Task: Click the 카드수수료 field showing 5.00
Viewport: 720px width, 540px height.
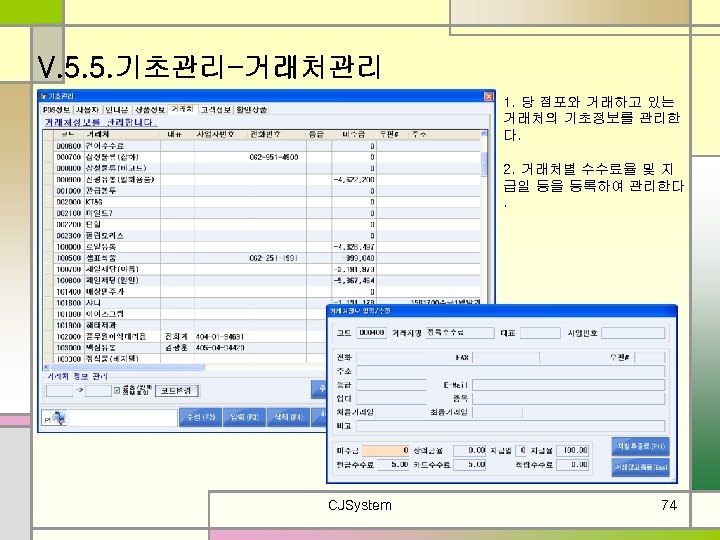Action: (x=470, y=465)
